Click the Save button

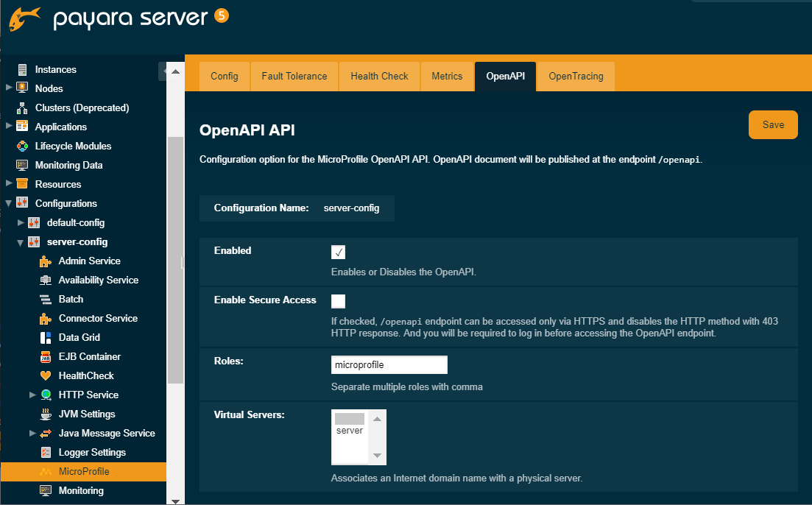point(773,125)
